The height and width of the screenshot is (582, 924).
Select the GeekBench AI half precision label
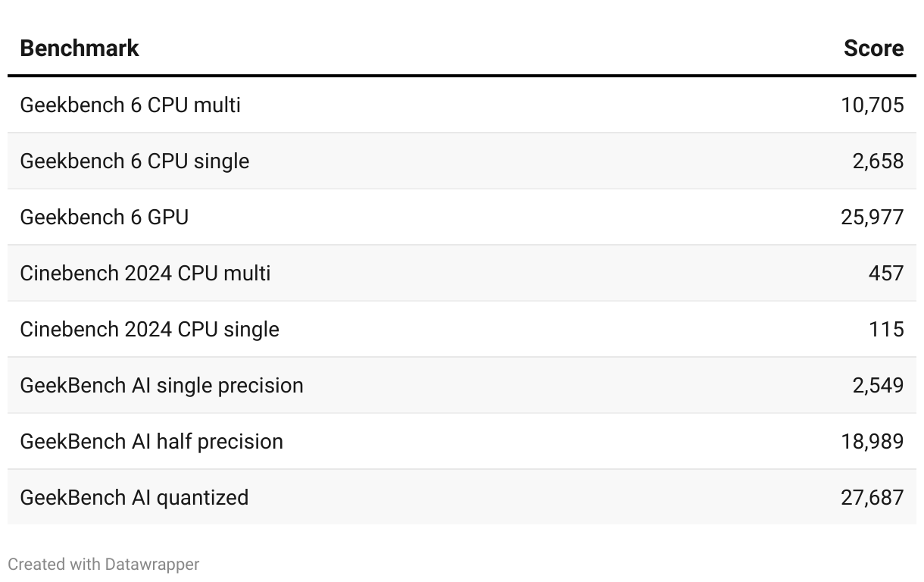pos(151,441)
